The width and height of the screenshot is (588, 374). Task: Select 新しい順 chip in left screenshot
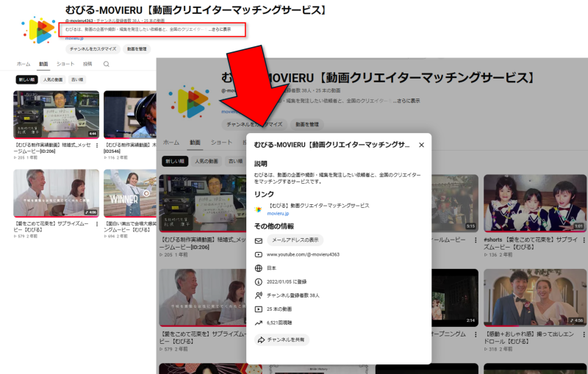27,79
